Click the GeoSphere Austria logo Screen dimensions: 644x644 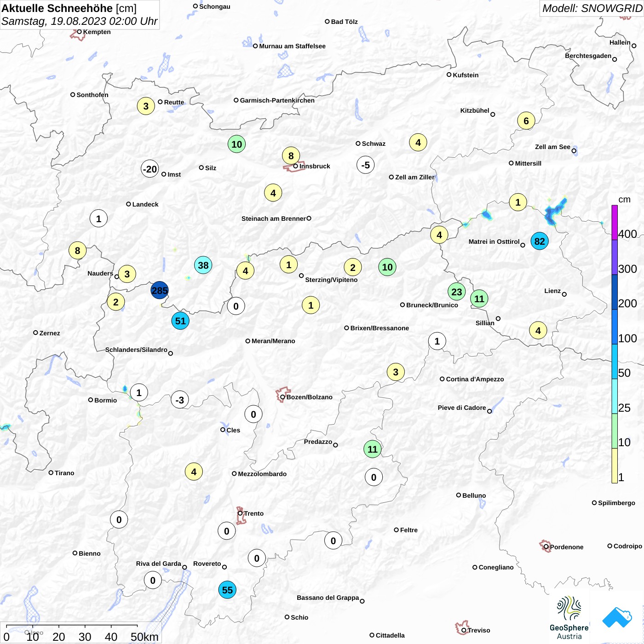569,618
